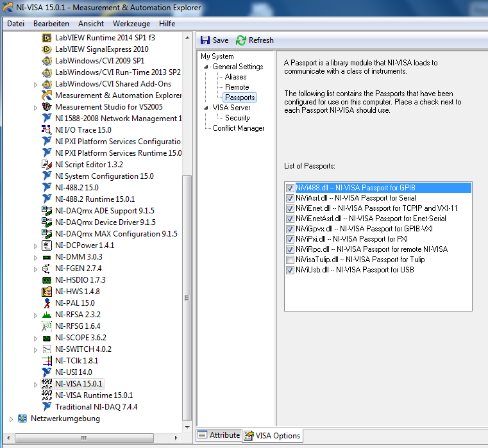
Task: Toggle the NiViEnetAsrl.dll Enet-Serial checkbox
Action: click(x=290, y=219)
